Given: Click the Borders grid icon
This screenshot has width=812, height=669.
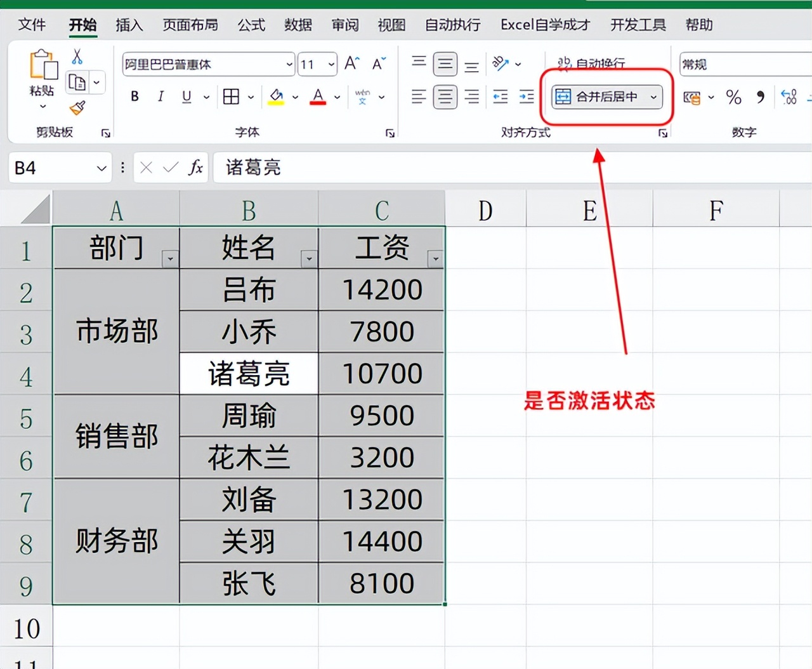Looking at the screenshot, I should point(232,96).
